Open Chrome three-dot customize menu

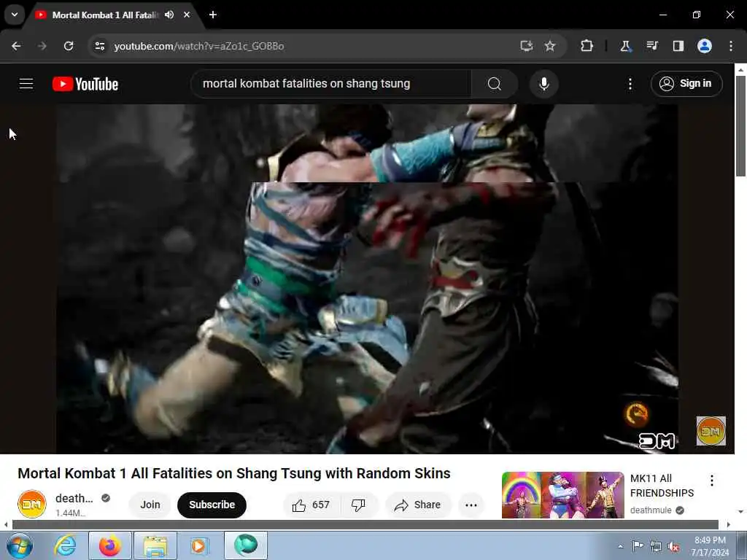pos(731,46)
